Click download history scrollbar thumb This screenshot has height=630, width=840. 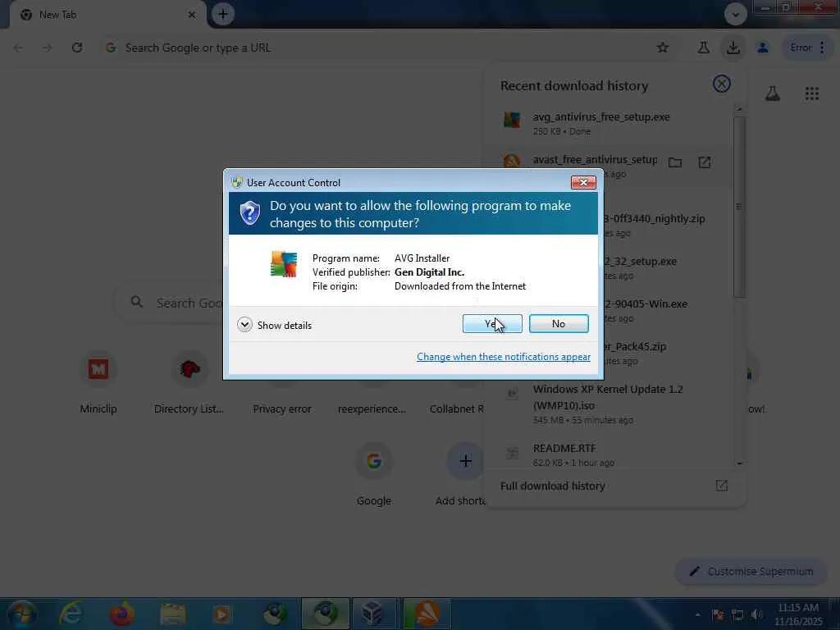click(x=739, y=206)
